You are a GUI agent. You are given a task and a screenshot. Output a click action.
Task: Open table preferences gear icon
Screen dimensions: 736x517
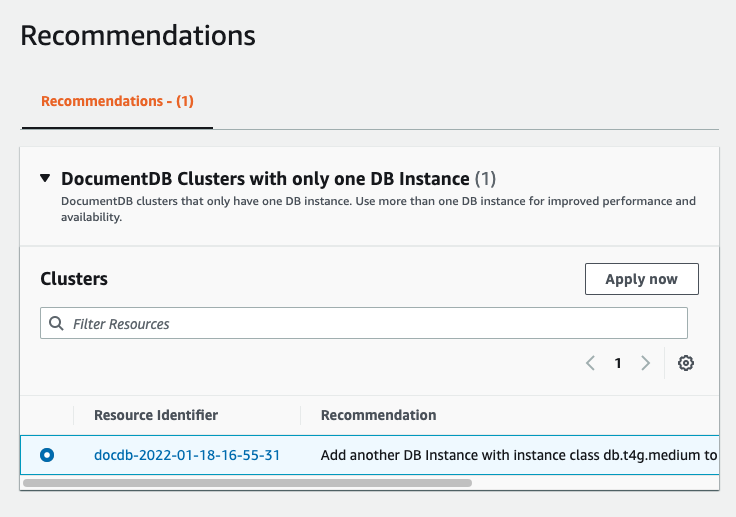686,363
